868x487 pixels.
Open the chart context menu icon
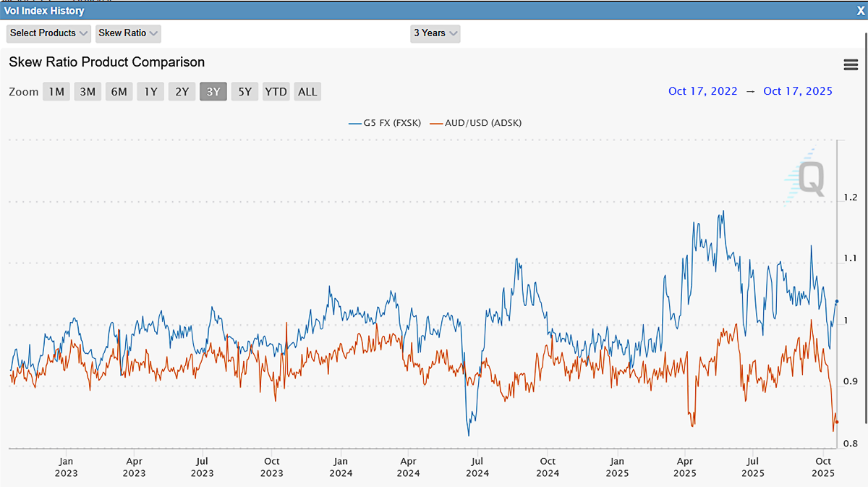(851, 64)
